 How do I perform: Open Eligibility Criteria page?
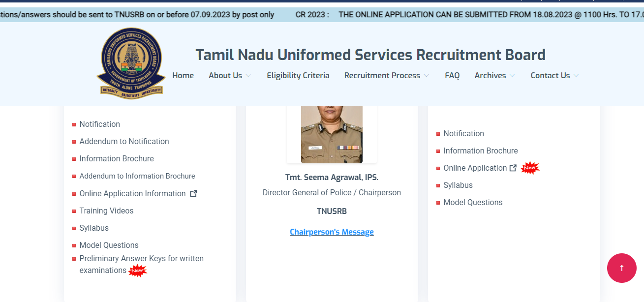[298, 75]
